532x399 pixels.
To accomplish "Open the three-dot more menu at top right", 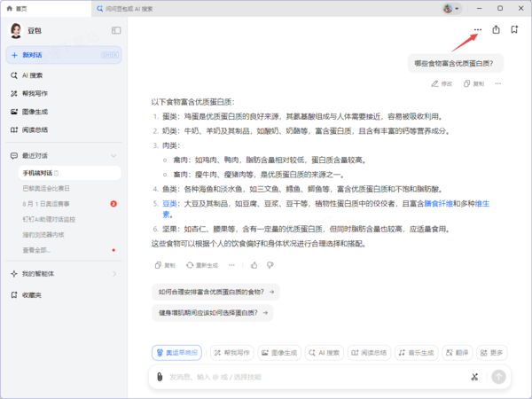I will 478,30.
